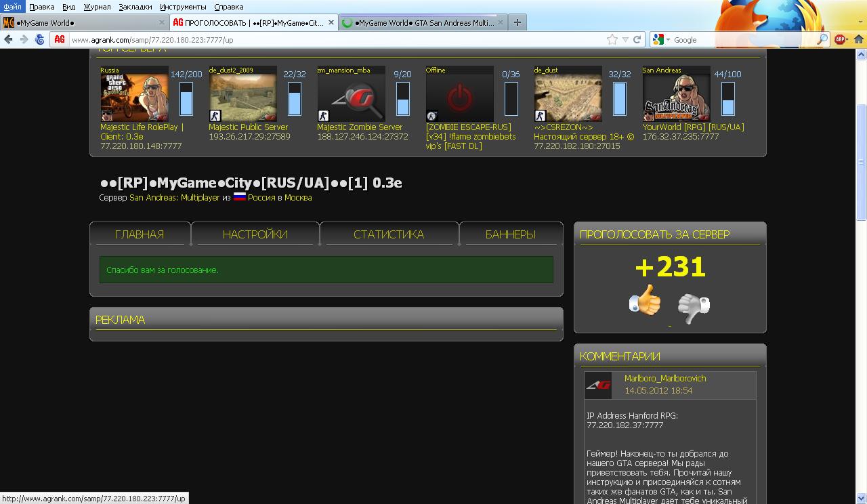Screen dimensions: 867x504
Task: Switch to first MyGame World browser tab
Action: (x=85, y=22)
